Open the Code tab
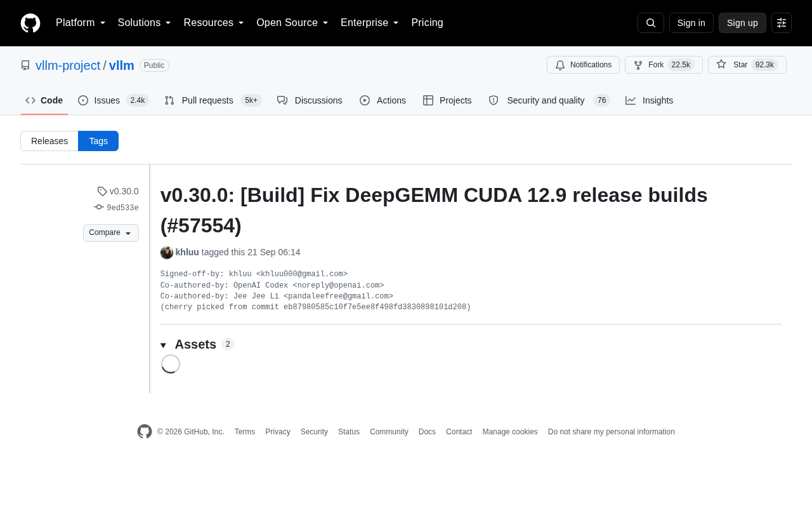Image resolution: width=812 pixels, height=508 pixels. click(x=44, y=100)
